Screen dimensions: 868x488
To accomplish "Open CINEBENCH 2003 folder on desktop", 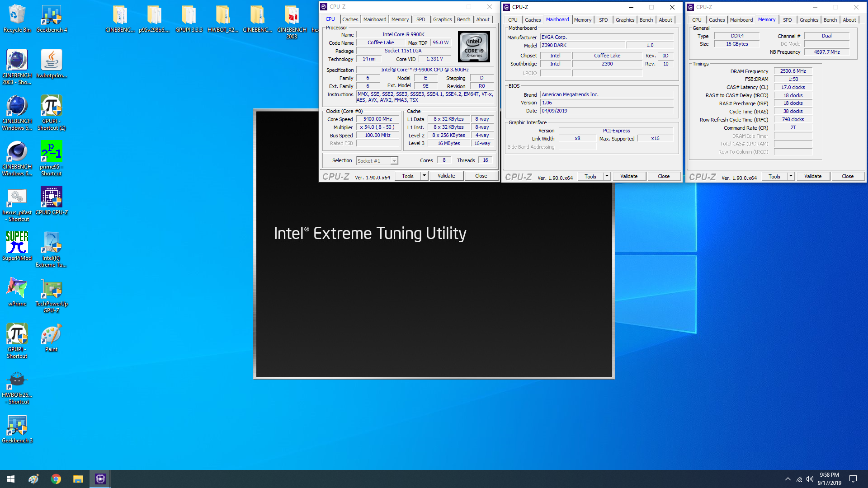I will 292,22.
